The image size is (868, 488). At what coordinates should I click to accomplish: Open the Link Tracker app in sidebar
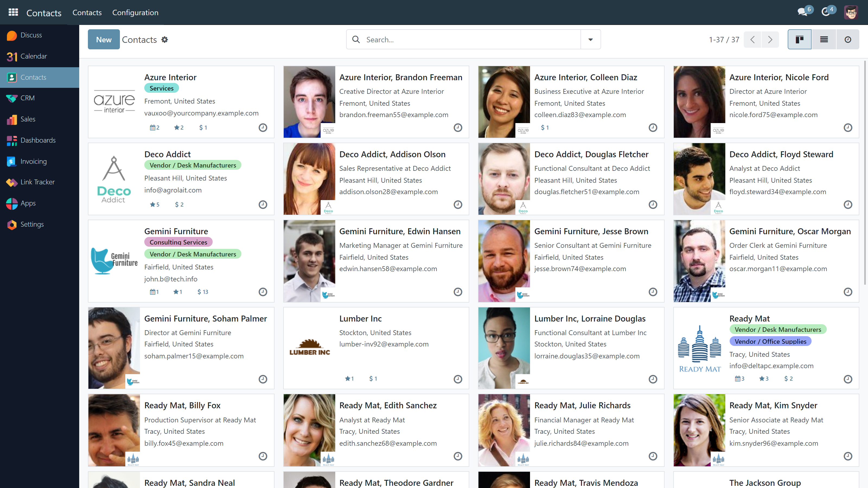37,182
